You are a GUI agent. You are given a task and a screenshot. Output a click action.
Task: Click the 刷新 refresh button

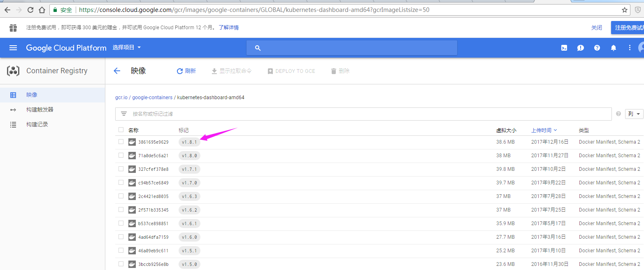tap(186, 71)
